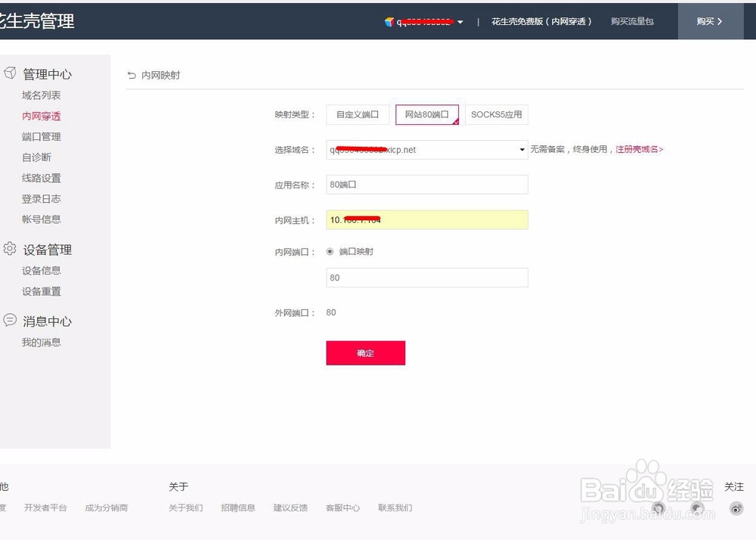Viewport: 756px width, 540px height.
Task: Click the first social media icon near 关注
Action: coord(658,508)
